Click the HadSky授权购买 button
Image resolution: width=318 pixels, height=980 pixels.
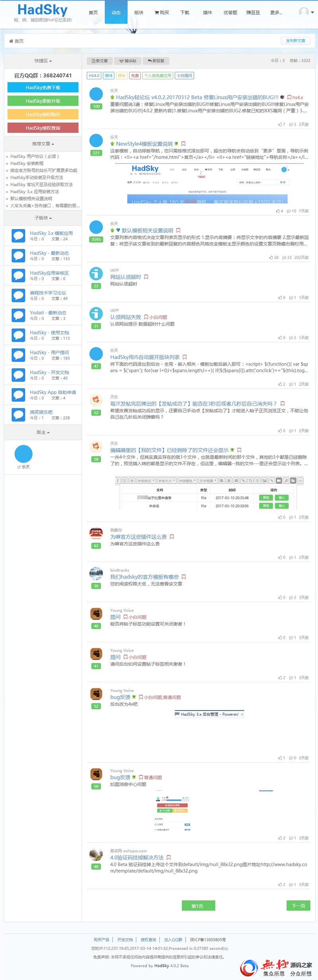43,114
